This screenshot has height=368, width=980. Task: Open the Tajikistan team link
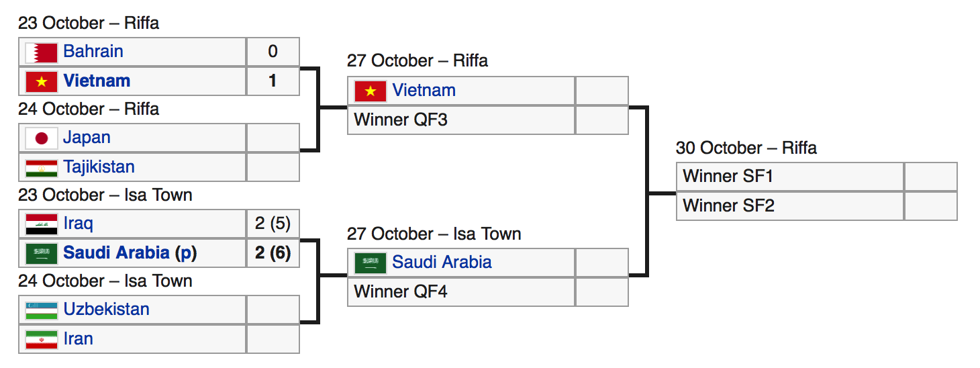99,167
